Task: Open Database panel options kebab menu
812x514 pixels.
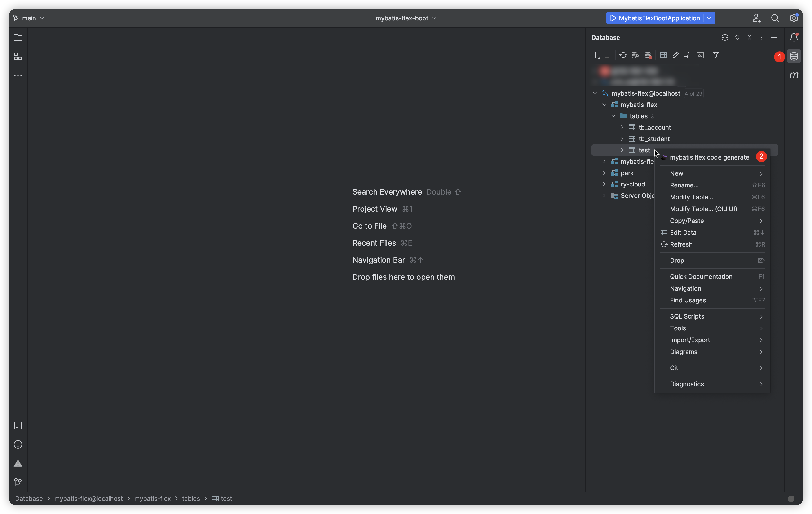Action: coord(762,37)
